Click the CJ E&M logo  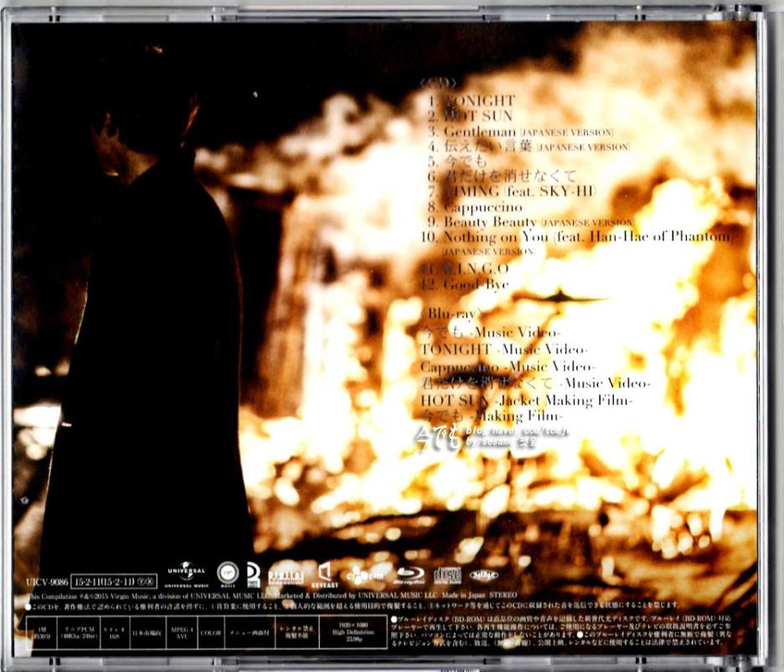point(365,576)
